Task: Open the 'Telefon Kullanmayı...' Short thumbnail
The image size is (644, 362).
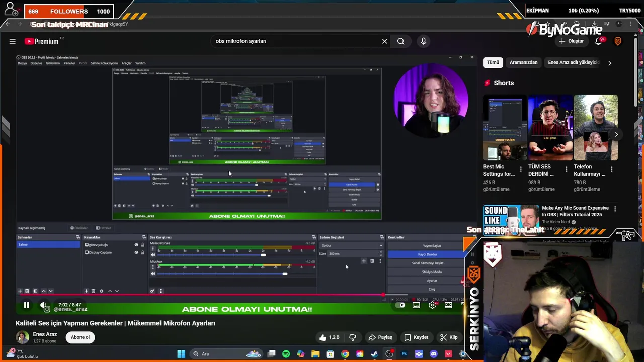Action: [x=596, y=127]
